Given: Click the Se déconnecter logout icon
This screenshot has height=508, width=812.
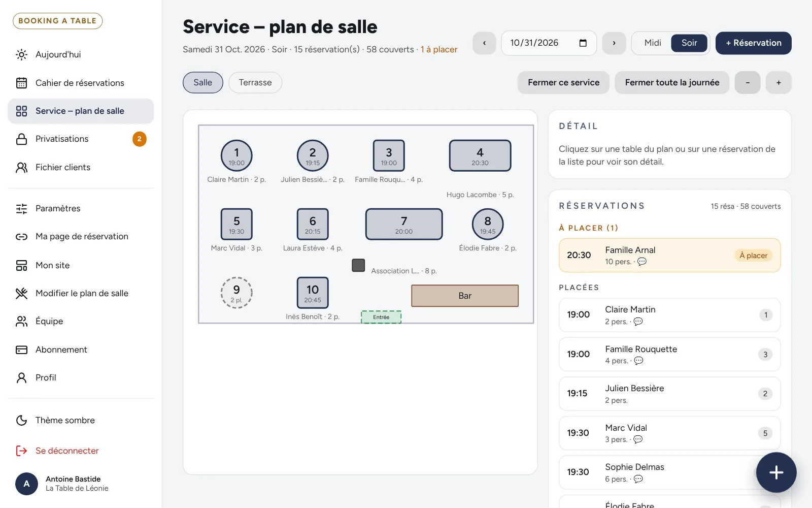Looking at the screenshot, I should 21,451.
